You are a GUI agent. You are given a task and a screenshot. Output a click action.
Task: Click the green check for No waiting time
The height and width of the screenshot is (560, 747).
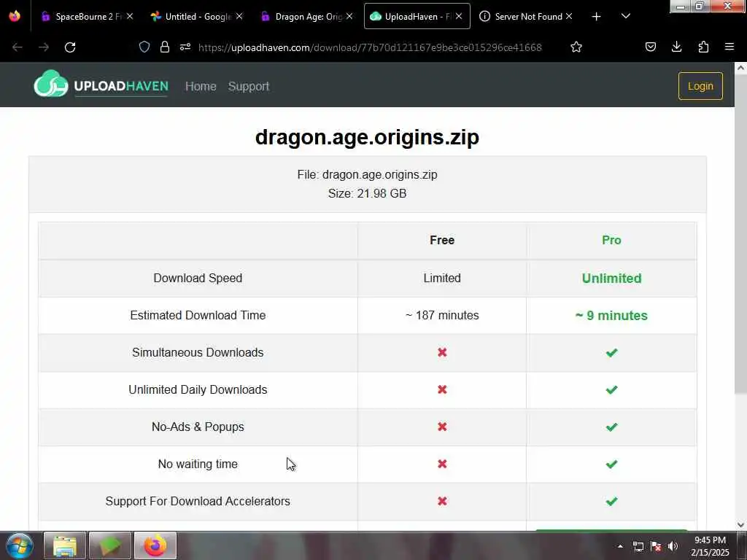click(x=612, y=464)
